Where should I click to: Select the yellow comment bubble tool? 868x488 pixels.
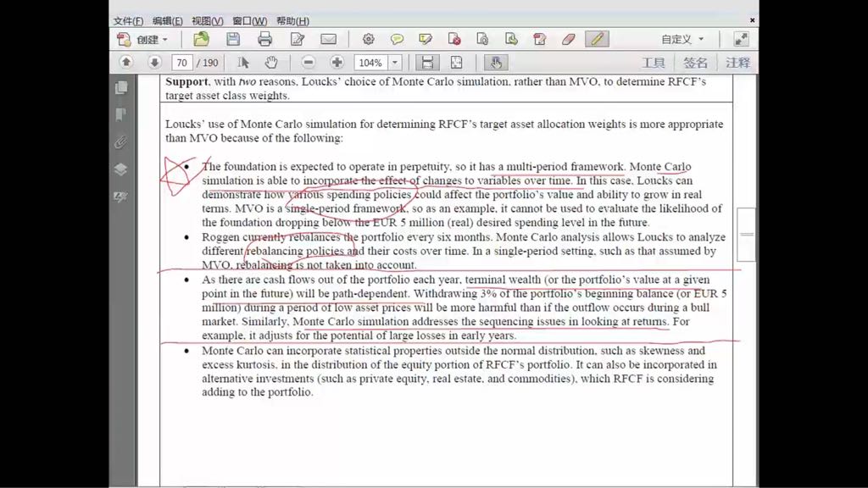coord(397,39)
